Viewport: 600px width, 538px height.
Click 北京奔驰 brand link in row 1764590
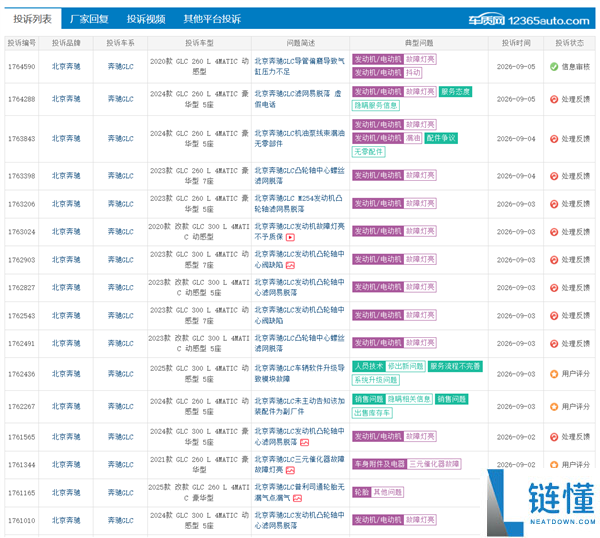point(66,66)
